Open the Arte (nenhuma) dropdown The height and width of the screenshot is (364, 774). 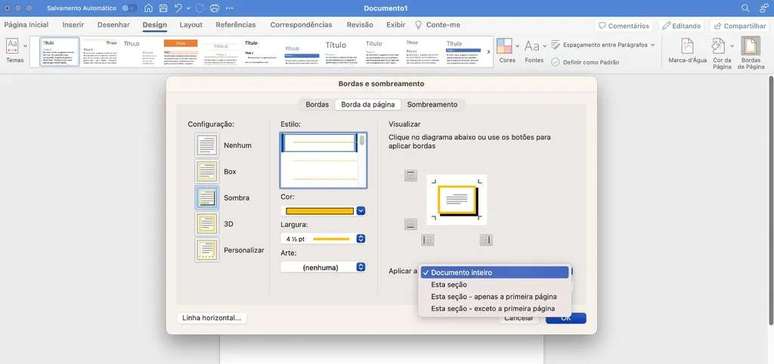point(323,267)
